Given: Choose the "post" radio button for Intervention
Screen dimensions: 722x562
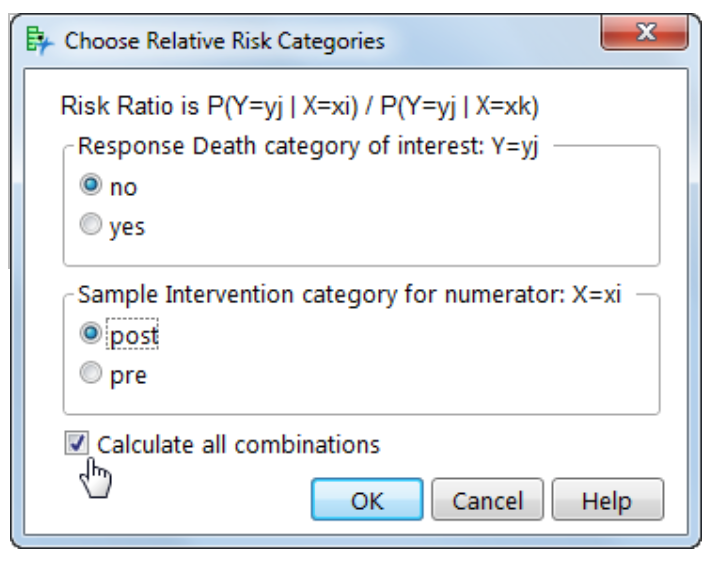Looking at the screenshot, I should [x=91, y=333].
